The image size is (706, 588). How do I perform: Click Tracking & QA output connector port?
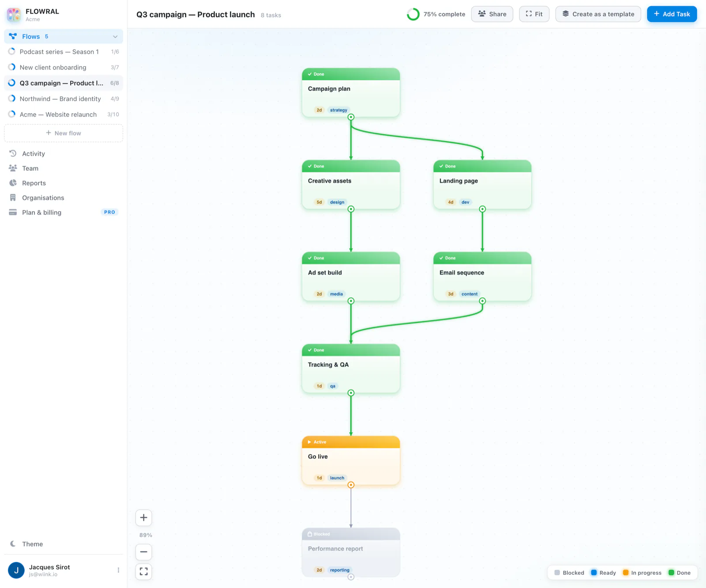pos(351,393)
